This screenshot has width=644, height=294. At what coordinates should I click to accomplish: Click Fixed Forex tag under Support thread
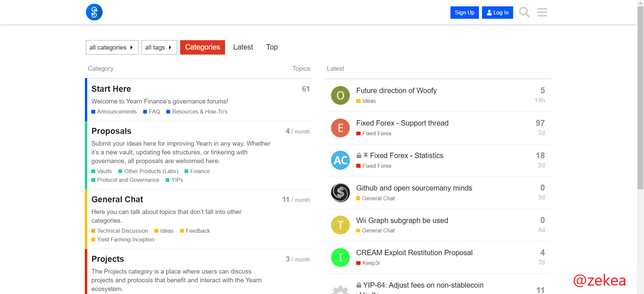(x=374, y=133)
